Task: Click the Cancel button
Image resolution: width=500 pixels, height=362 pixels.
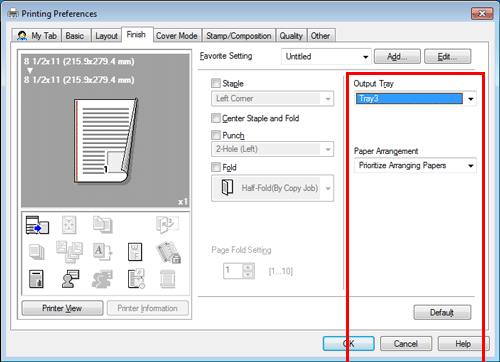Action: (406, 343)
